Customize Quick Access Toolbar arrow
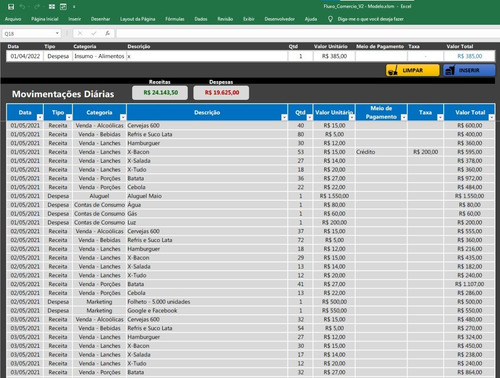 (74, 7)
